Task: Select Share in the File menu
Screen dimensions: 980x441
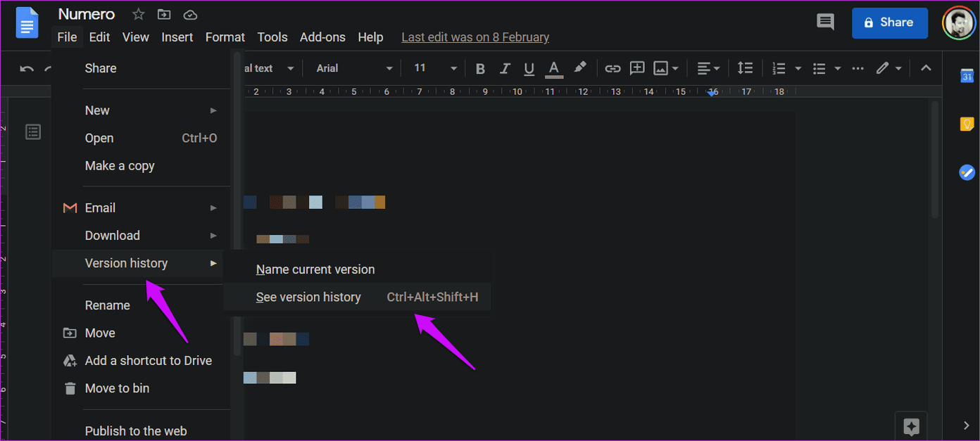Action: (x=141, y=68)
